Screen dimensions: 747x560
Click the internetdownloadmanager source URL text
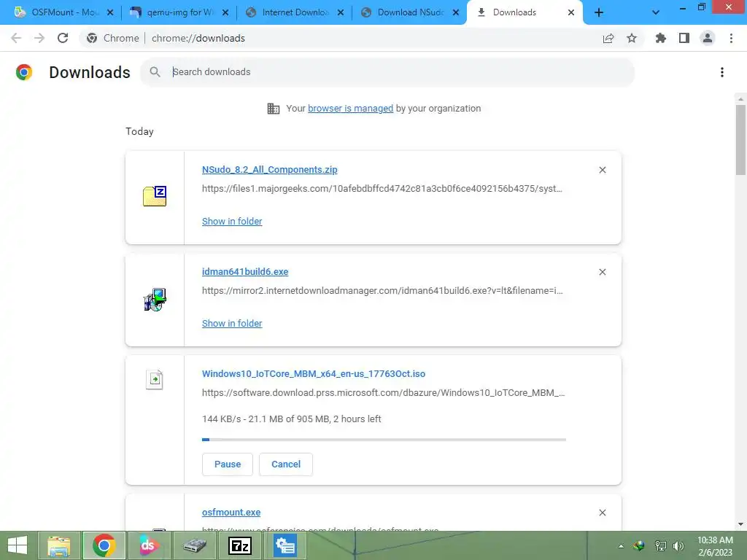(382, 290)
